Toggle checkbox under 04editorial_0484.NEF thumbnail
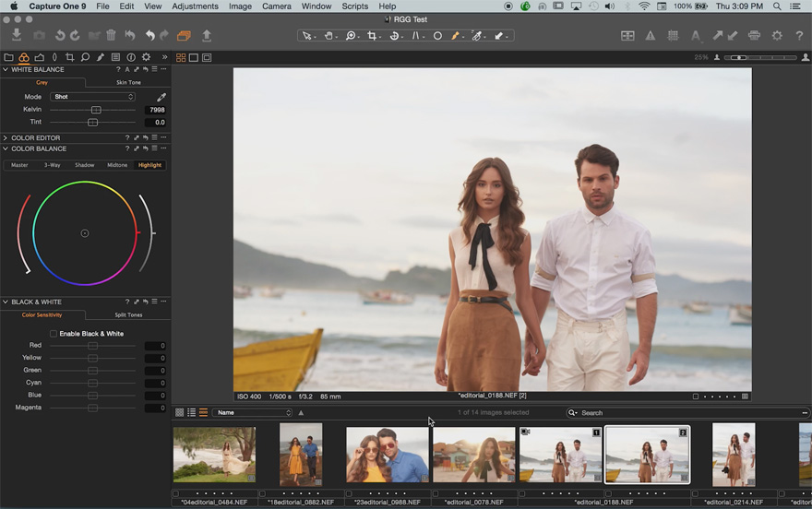Screen dimensions: 812x509 176,493
